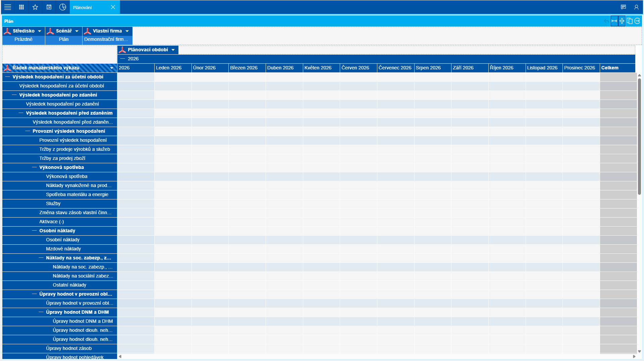The height and width of the screenshot is (361, 644).
Task: Select the Únor 2026 column header
Action: [x=210, y=68]
